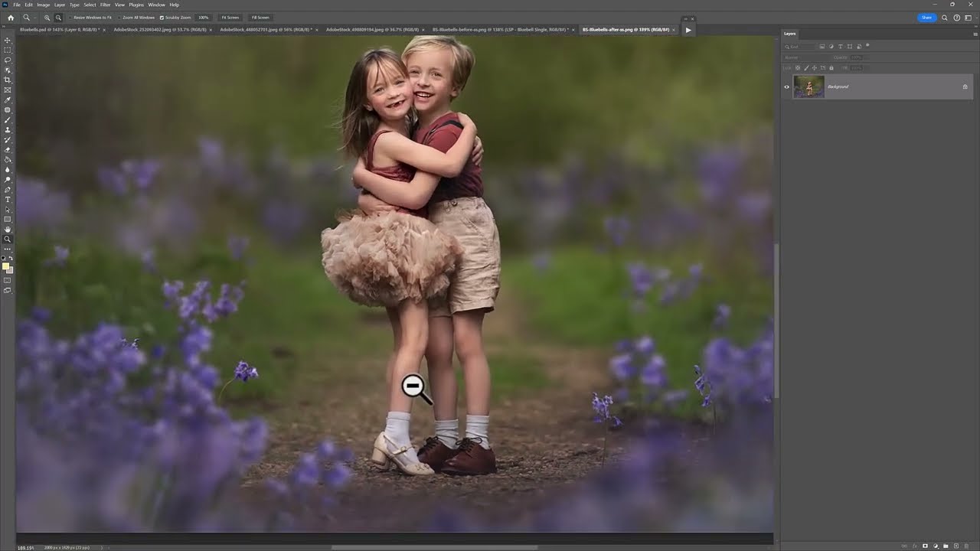Image resolution: width=980 pixels, height=551 pixels.
Task: Click the Fit Screen button
Action: (x=230, y=17)
